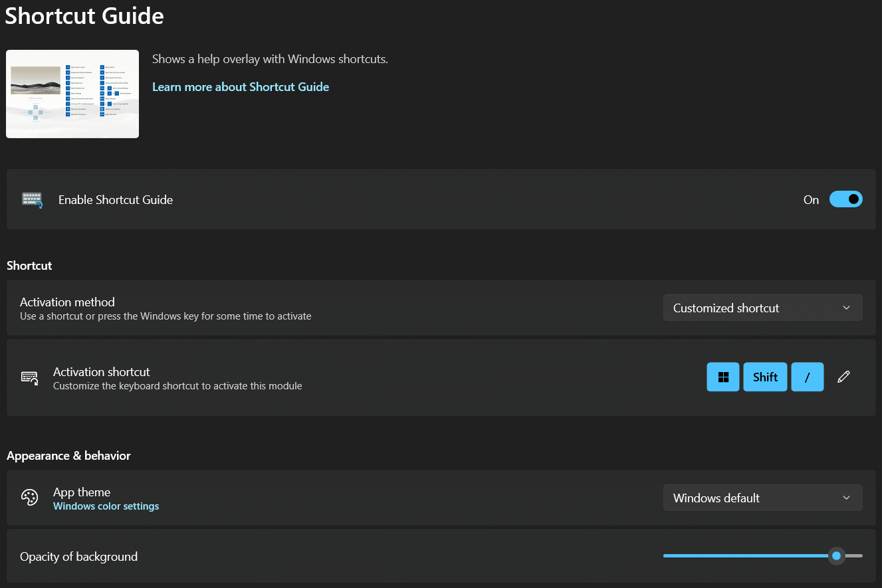
Task: Click the Shortcut Guide page title
Action: pos(84,16)
